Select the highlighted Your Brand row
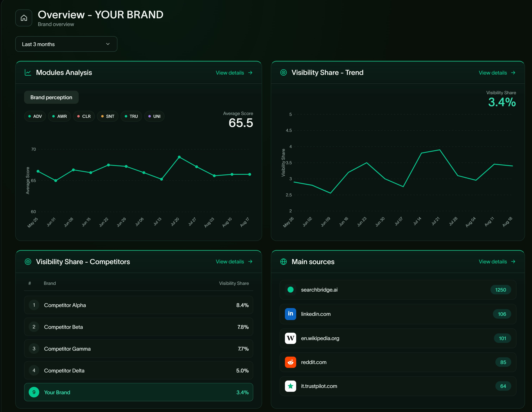The image size is (532, 412). click(x=139, y=392)
